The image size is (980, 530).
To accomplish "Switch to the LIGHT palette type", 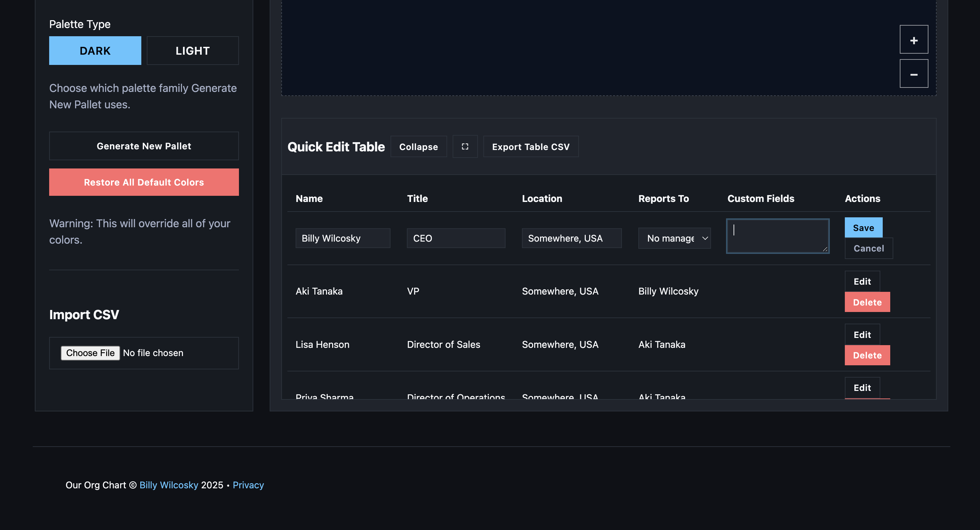I will click(192, 50).
